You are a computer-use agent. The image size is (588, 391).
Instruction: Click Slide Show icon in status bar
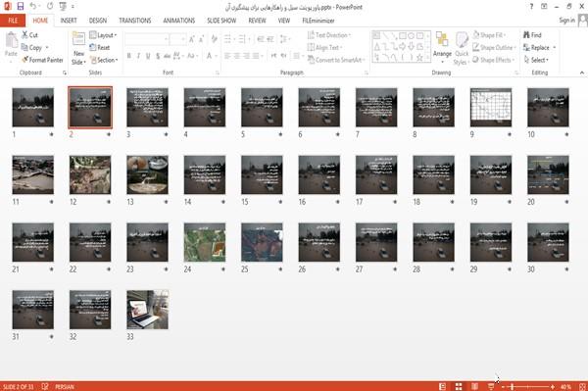(x=491, y=386)
